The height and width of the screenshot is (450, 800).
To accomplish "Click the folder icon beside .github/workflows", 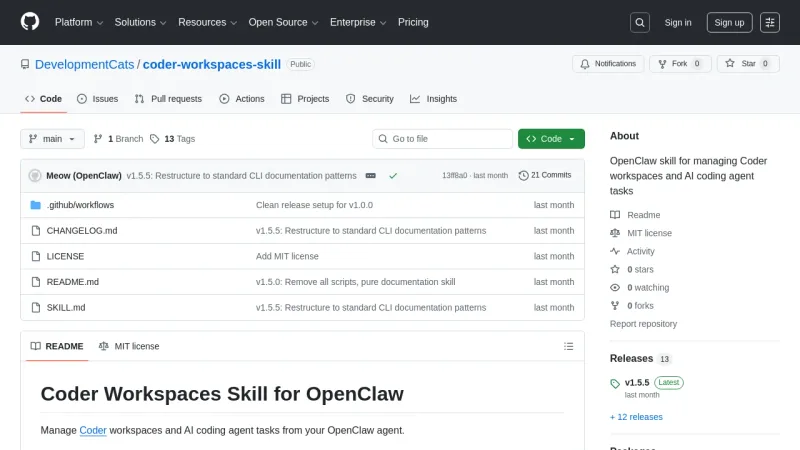I will click(x=35, y=205).
